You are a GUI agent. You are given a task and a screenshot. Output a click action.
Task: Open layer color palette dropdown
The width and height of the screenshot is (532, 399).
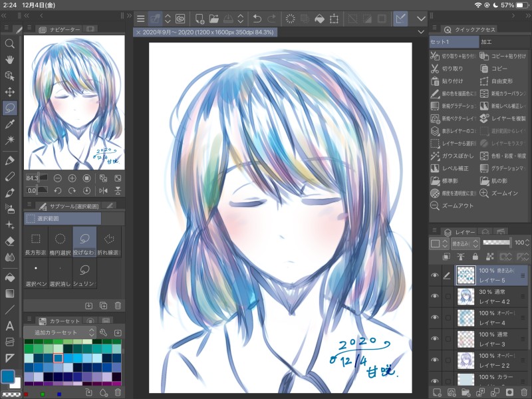[440, 243]
